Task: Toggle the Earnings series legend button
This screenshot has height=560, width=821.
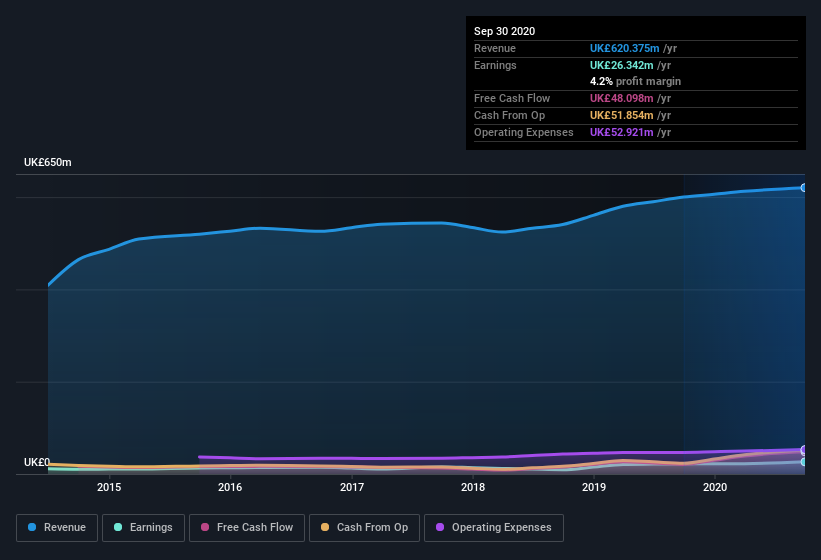Action: [143, 528]
